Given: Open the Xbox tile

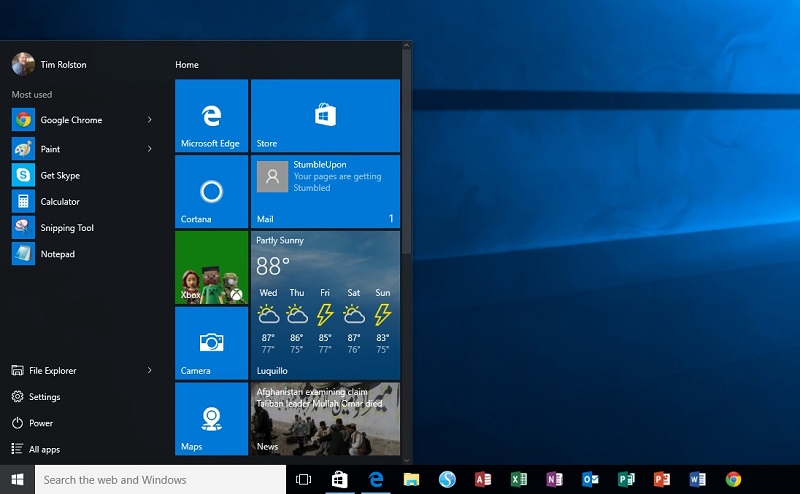Looking at the screenshot, I should pos(211,267).
